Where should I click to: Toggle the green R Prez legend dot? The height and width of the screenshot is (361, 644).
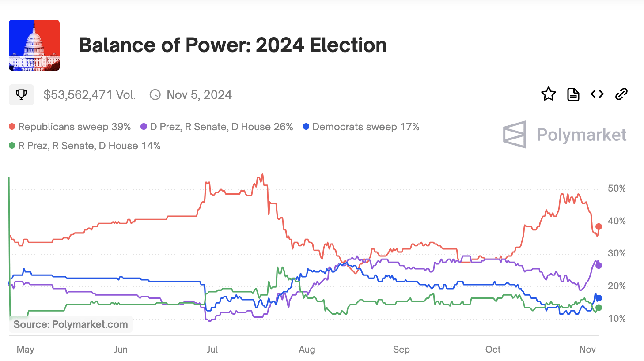click(x=11, y=145)
